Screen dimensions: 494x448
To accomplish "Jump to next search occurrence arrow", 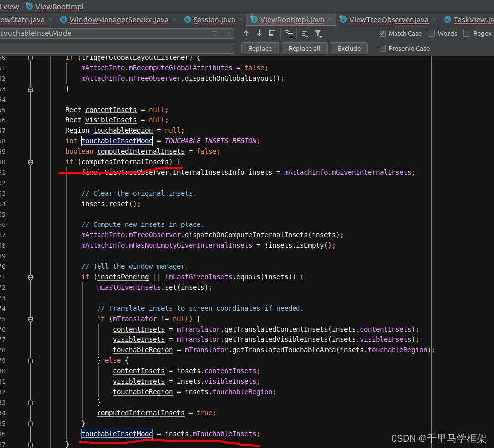I will coord(259,33).
